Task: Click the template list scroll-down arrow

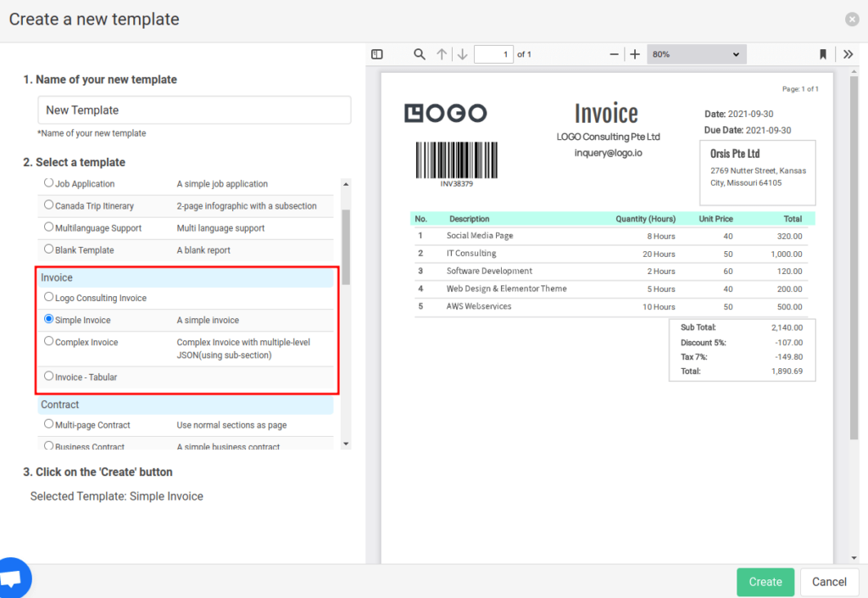Action: click(346, 444)
